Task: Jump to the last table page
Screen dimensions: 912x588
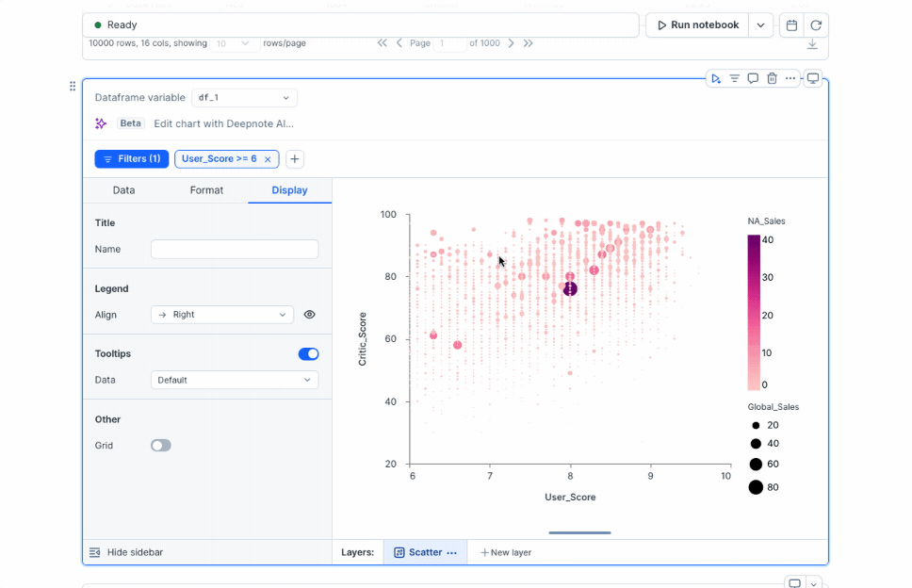Action: click(529, 43)
